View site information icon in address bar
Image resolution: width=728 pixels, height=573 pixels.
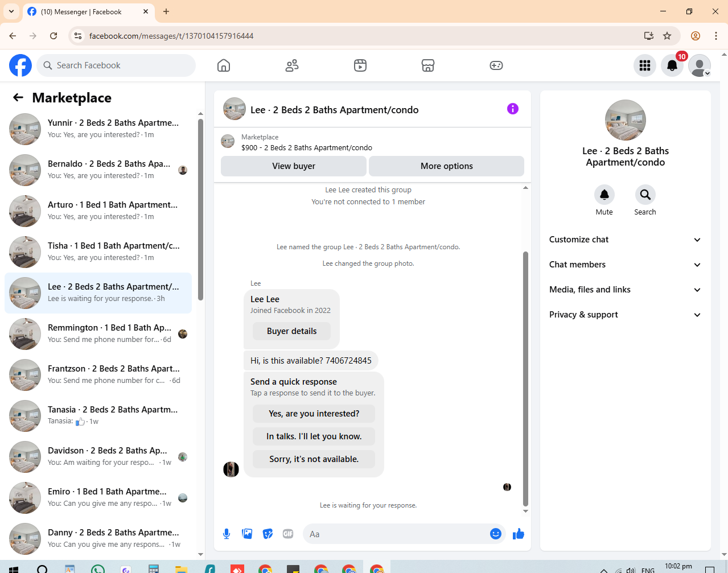pos(79,36)
